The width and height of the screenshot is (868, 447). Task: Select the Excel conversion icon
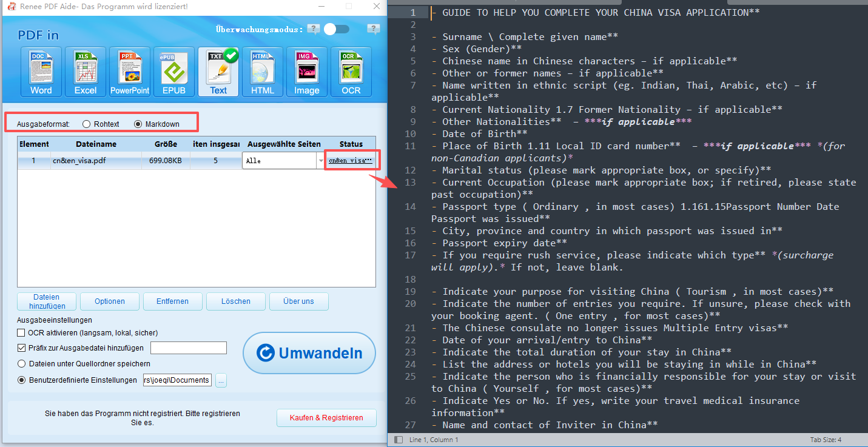pos(85,71)
